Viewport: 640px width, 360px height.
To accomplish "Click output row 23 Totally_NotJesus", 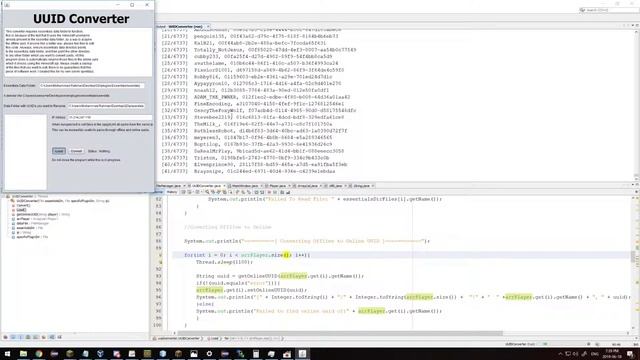I will coord(259,50).
